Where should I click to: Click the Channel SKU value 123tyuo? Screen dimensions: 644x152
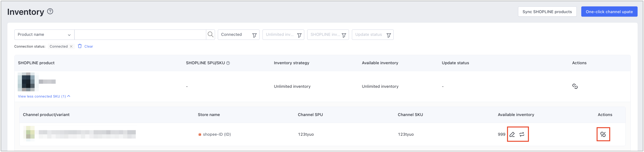pos(406,135)
